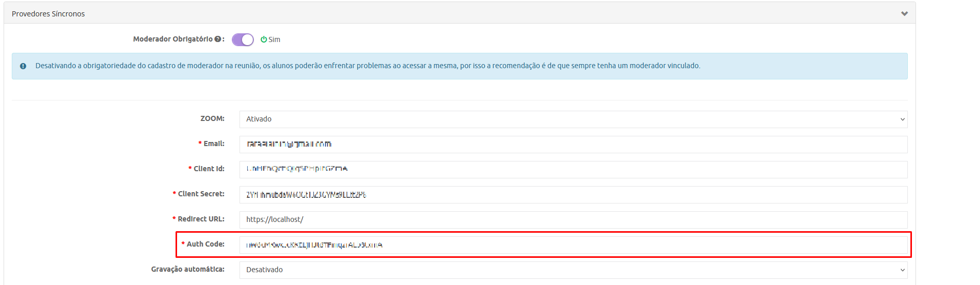
Task: Click the blue moderator warning message text
Action: (367, 66)
